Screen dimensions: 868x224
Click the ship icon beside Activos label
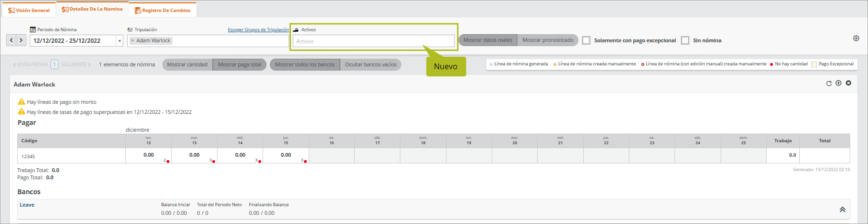click(296, 30)
